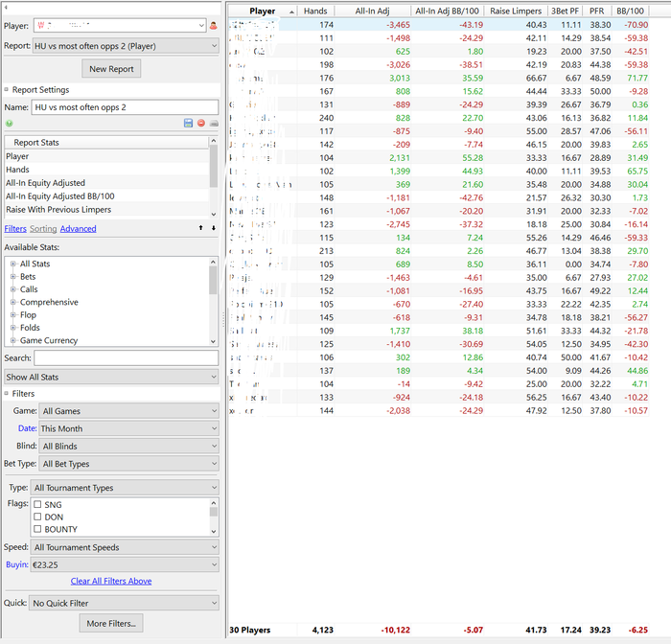This screenshot has height=644, width=671.
Task: Click the Report Stats list header
Action: 106,143
